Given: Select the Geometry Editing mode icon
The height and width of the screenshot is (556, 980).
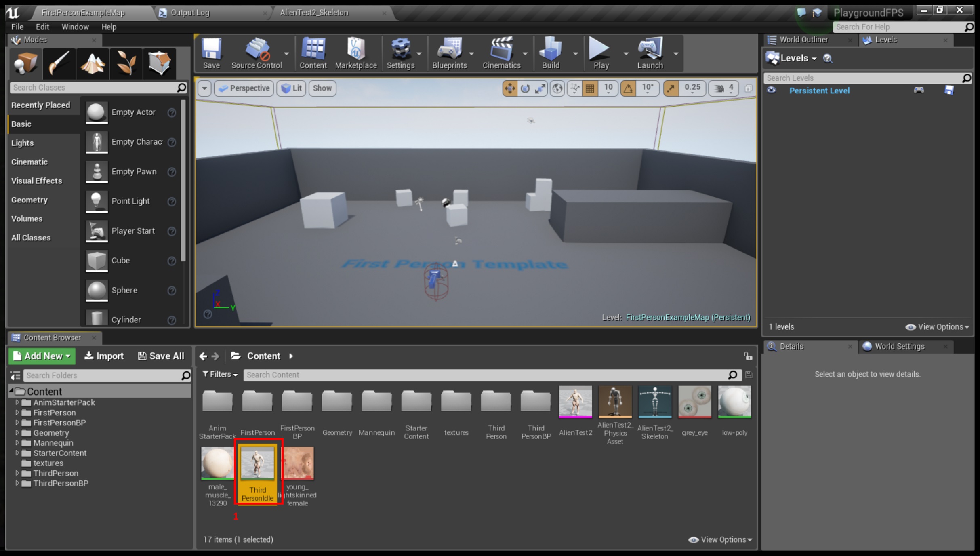Looking at the screenshot, I should [x=160, y=63].
